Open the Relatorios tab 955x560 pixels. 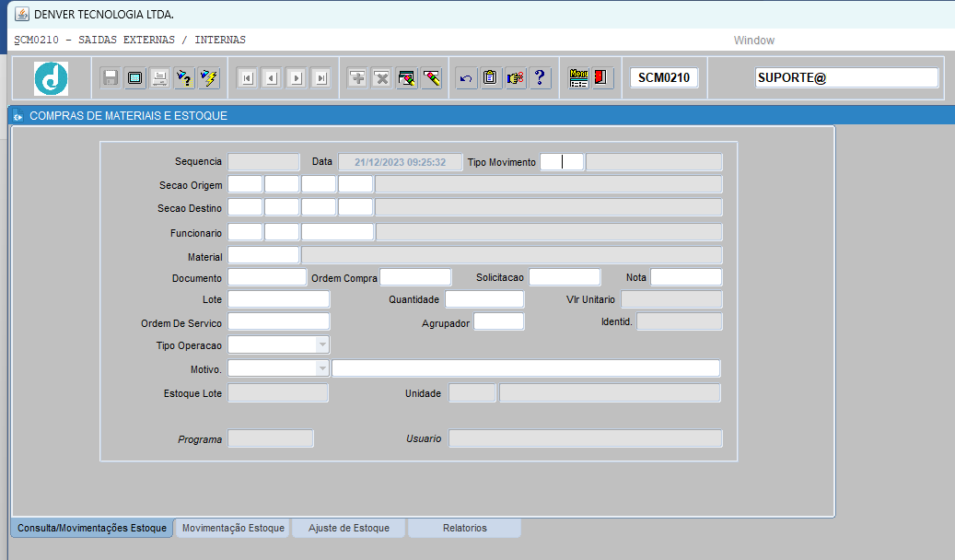(x=465, y=528)
